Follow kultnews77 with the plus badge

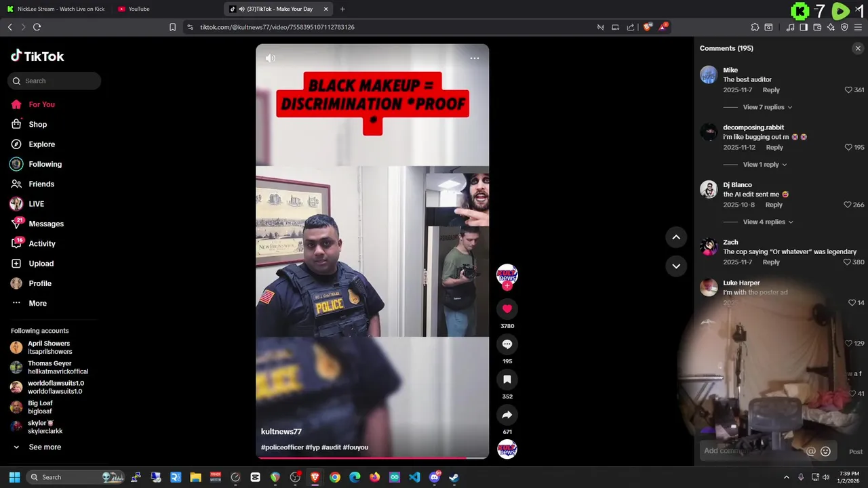point(507,286)
